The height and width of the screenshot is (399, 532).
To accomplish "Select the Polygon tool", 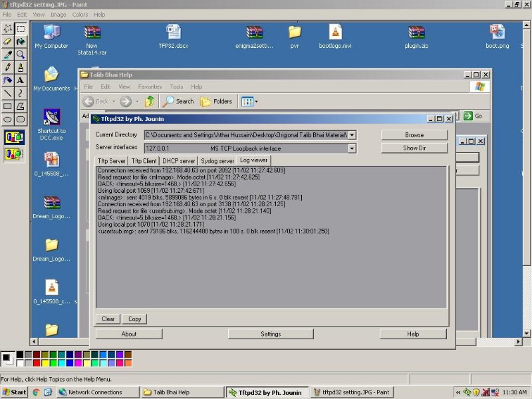I will [21, 106].
